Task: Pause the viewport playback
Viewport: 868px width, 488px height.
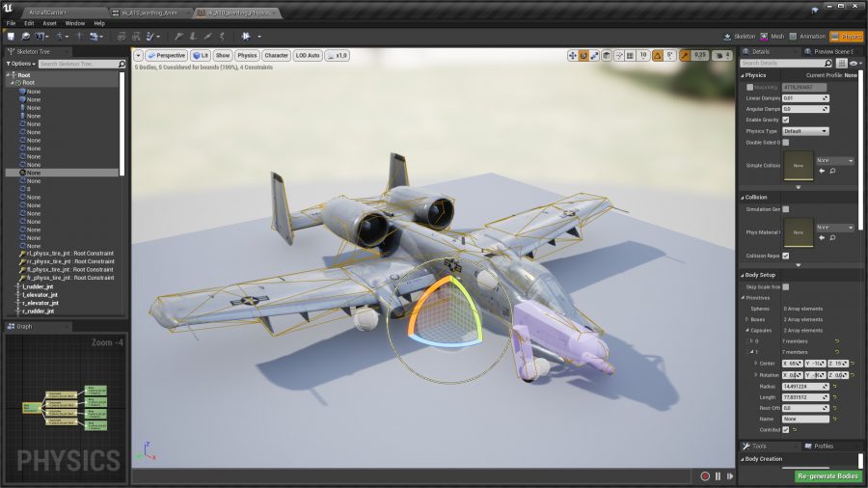Action: pyautogui.click(x=718, y=476)
